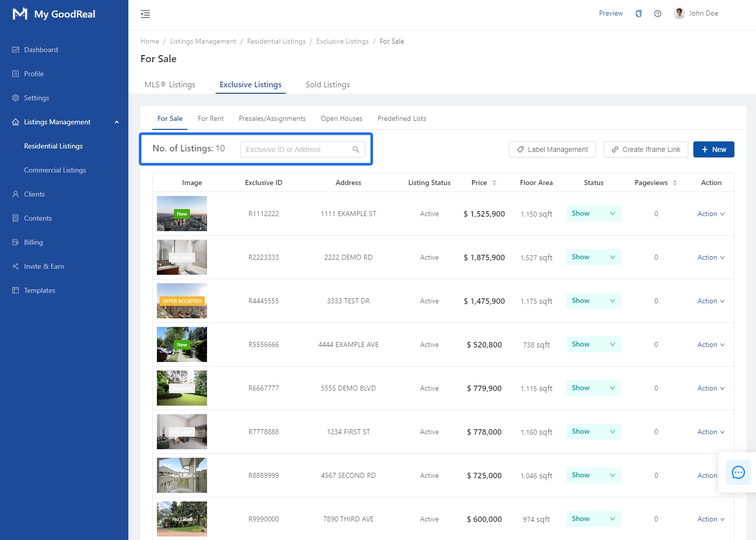Collapse the Listings Management sidebar section
Image resolution: width=756 pixels, height=540 pixels.
[116, 122]
